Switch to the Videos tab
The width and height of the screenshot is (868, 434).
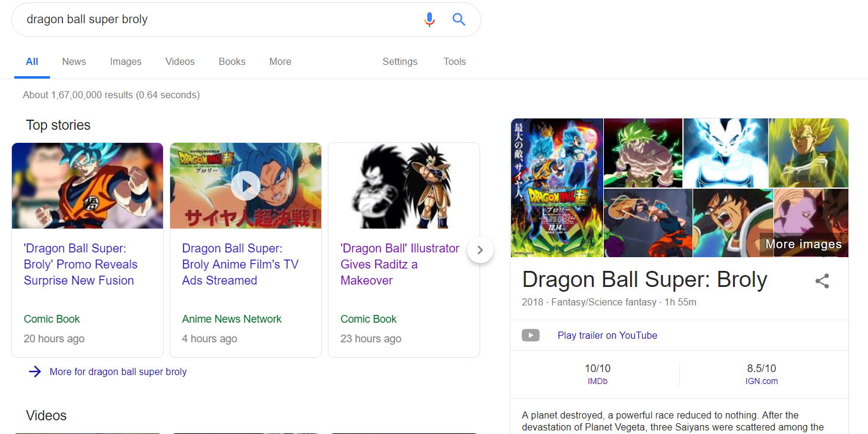coord(180,61)
